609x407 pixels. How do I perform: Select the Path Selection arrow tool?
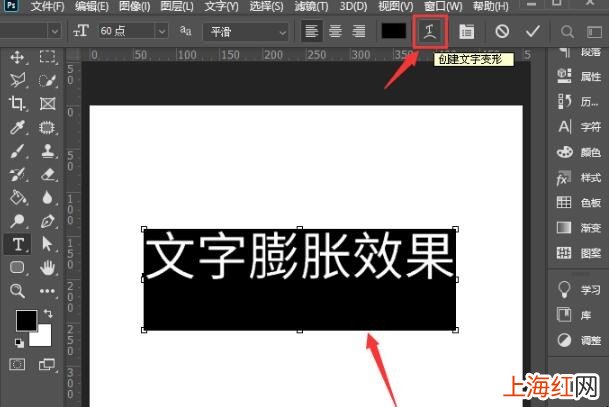click(x=47, y=244)
